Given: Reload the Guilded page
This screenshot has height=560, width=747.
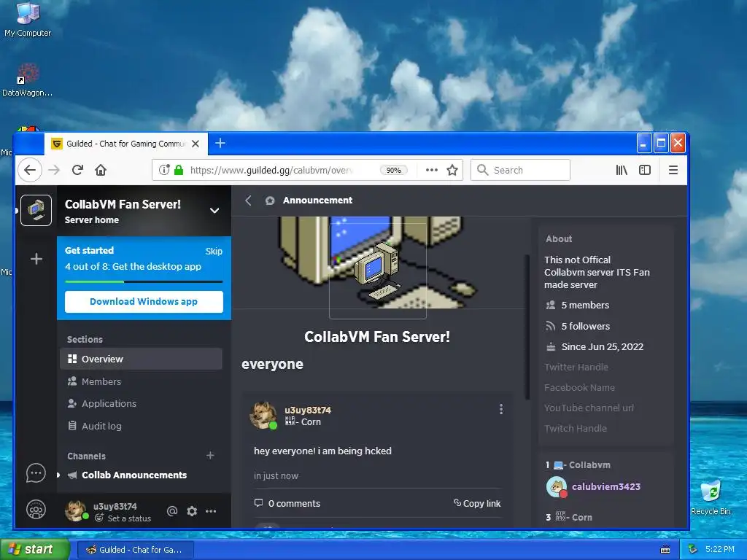Looking at the screenshot, I should [x=77, y=170].
